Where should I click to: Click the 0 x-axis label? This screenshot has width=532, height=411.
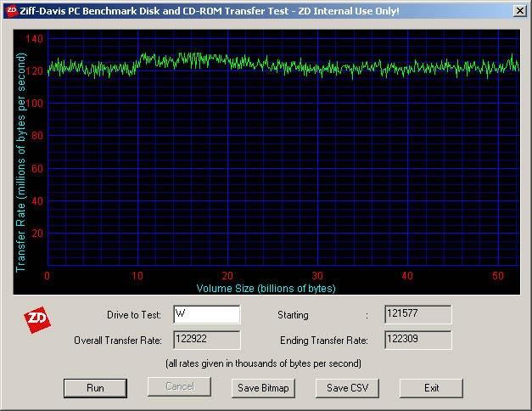(47, 275)
